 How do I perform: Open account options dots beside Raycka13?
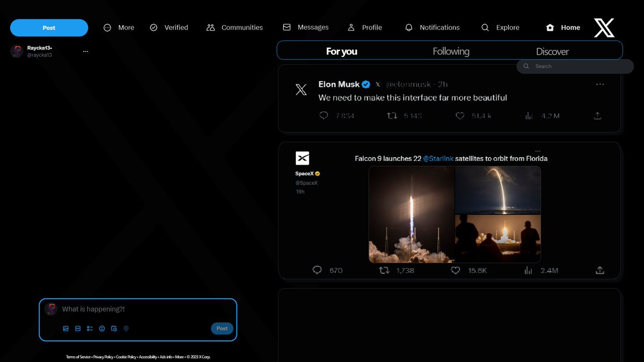pyautogui.click(x=85, y=51)
